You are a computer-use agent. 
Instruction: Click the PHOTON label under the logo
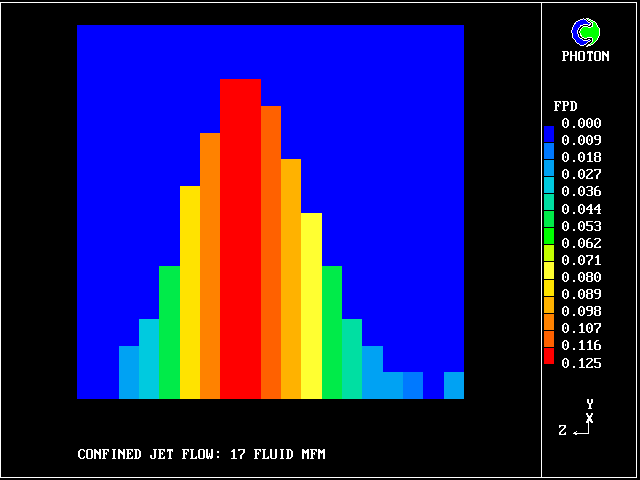585,57
